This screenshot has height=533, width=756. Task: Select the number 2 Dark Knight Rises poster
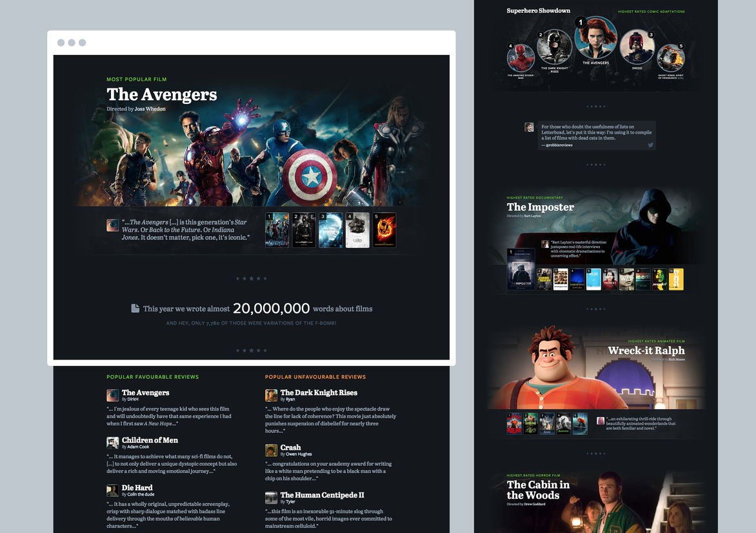pyautogui.click(x=304, y=230)
